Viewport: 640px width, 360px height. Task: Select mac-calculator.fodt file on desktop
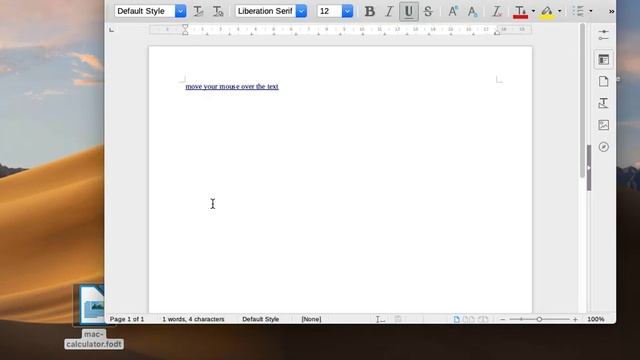coord(94,317)
